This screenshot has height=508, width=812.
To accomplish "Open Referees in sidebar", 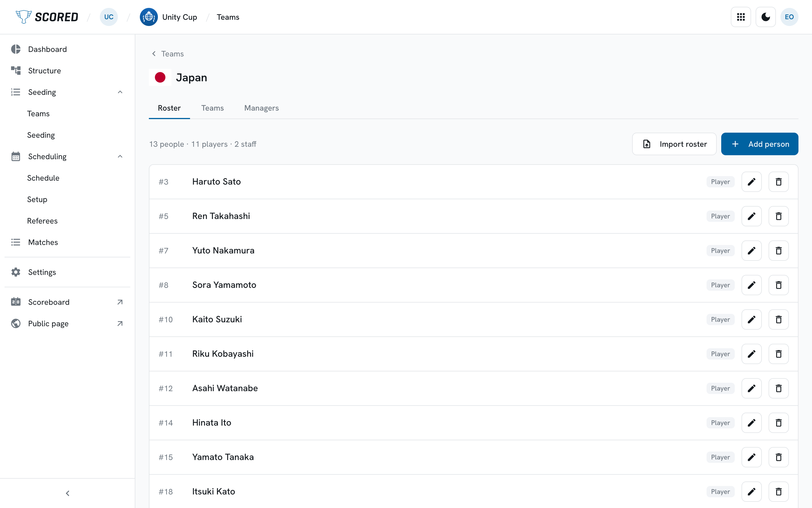I will (x=67, y=221).
